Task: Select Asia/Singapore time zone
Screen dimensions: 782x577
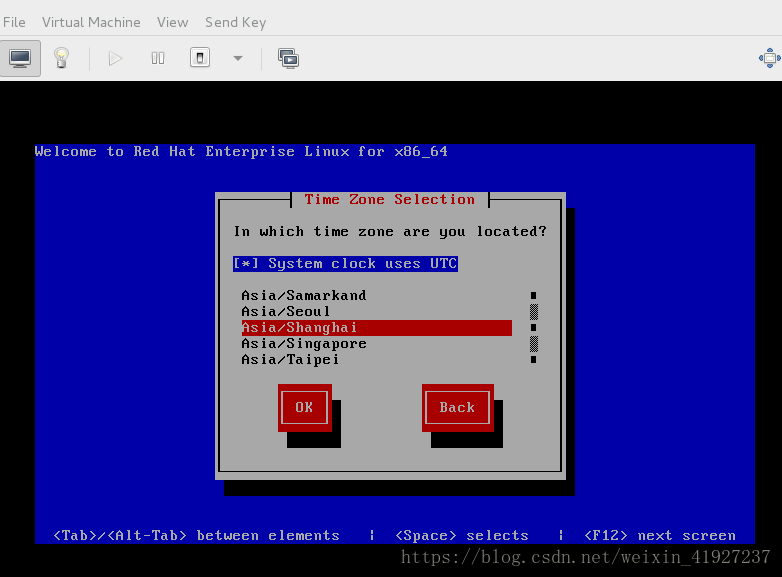Action: (x=377, y=344)
